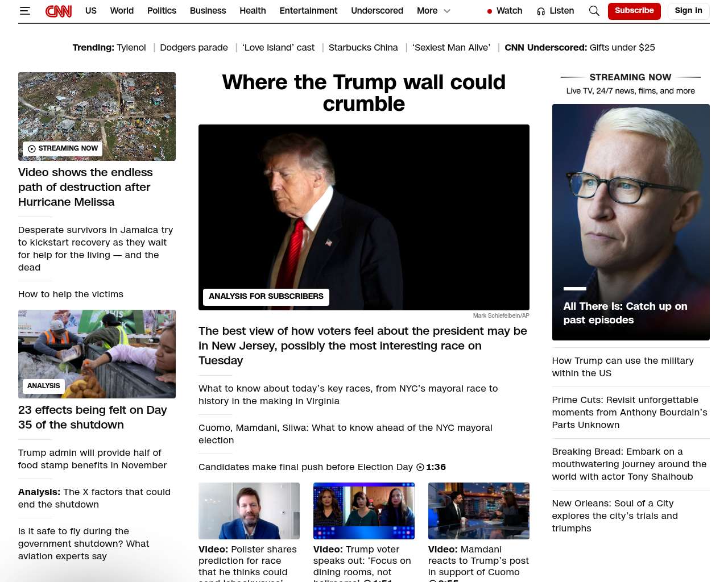Viewport: 728px width, 582px height.
Task: Open trending Dodgers parade topic
Action: pyautogui.click(x=194, y=48)
